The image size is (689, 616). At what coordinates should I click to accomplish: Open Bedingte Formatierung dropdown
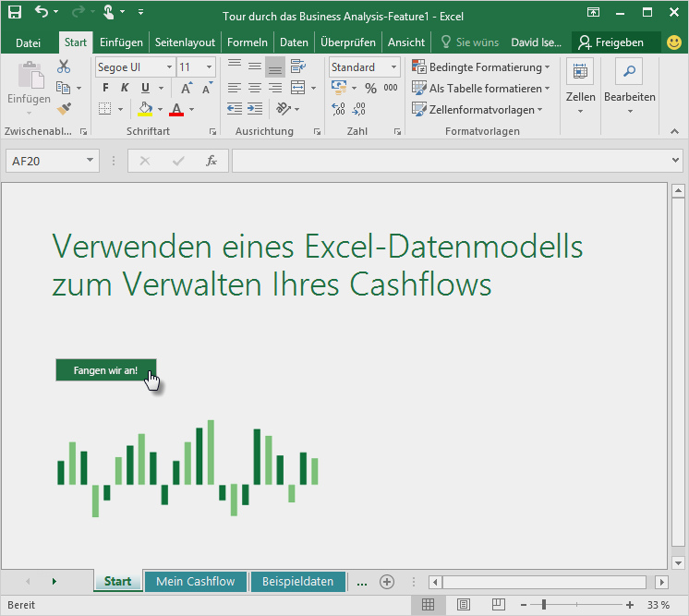pos(480,67)
